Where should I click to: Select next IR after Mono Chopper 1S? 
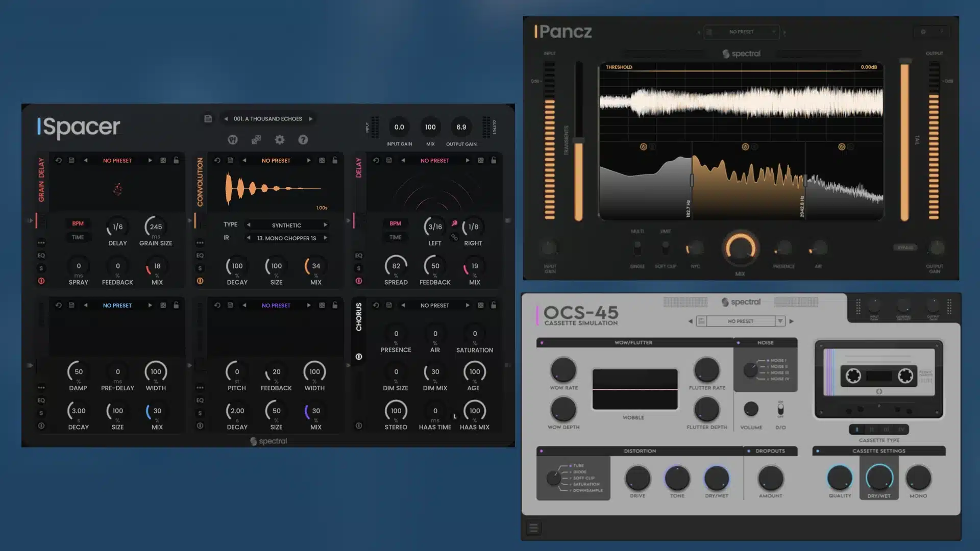(x=325, y=238)
